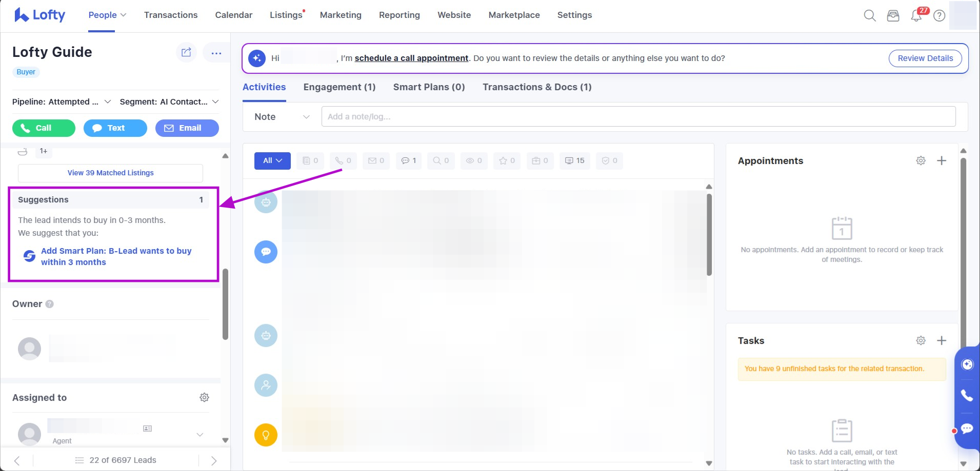Filter activities by text messages icon
Viewport: 980px width, 471px height.
click(x=409, y=161)
